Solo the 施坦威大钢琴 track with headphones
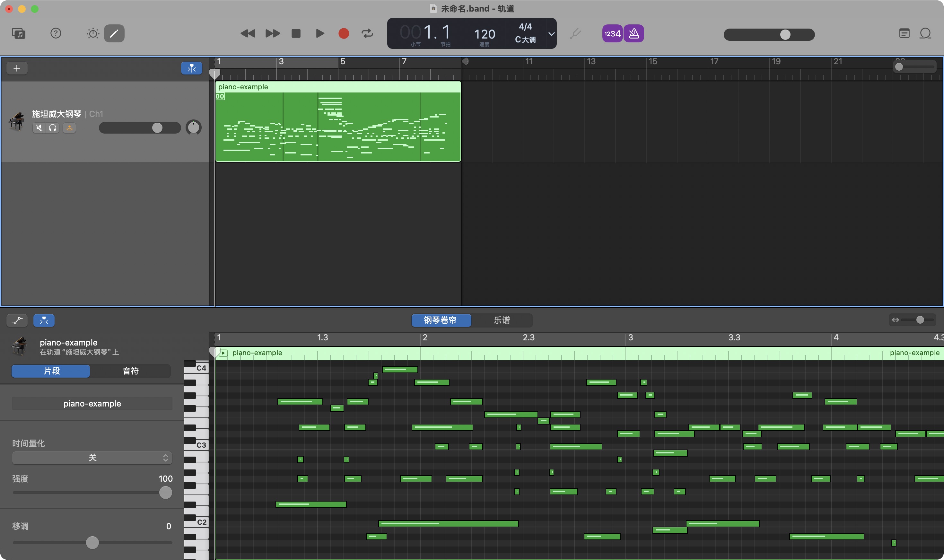The height and width of the screenshot is (560, 944). (52, 128)
